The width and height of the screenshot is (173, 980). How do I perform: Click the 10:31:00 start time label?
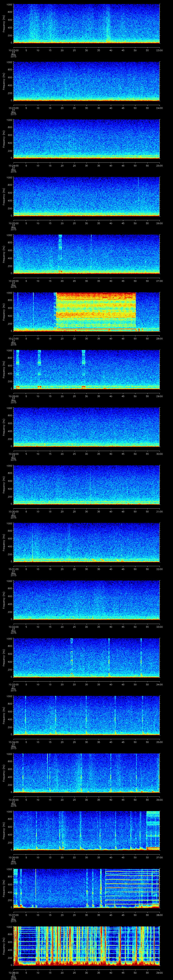13,569
